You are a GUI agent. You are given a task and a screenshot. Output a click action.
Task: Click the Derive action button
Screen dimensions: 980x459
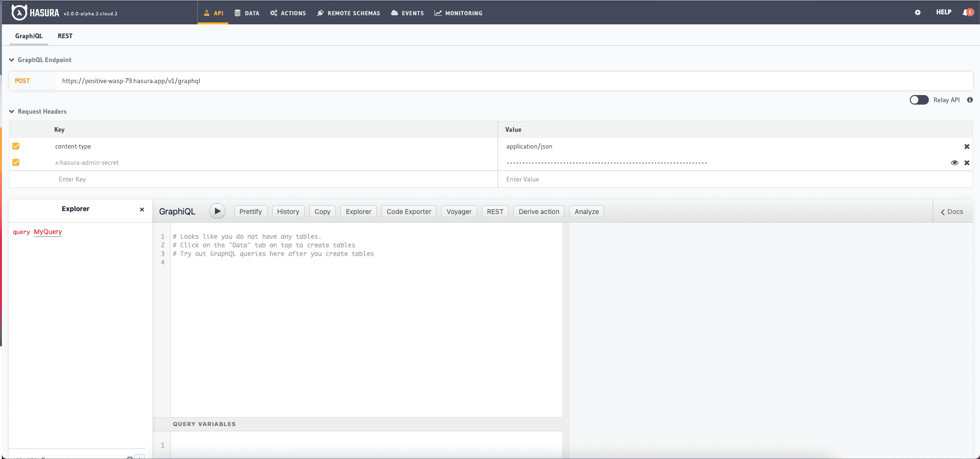(539, 212)
